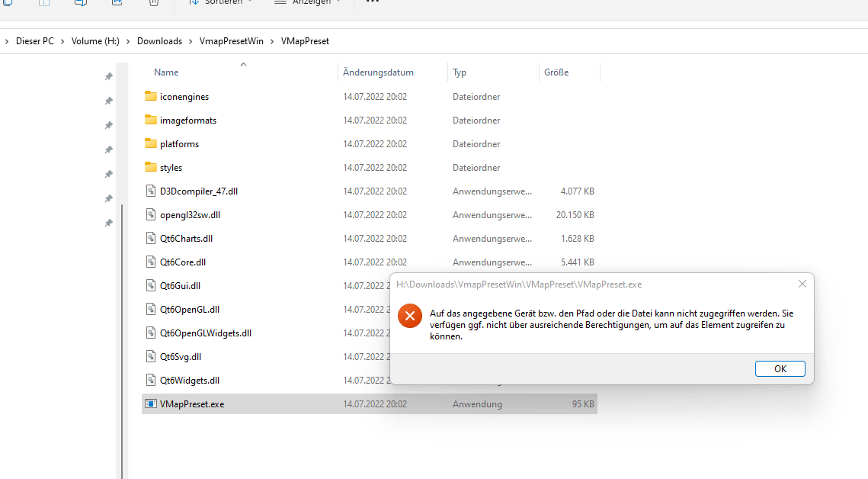Click the Qt6Charts.dll file icon

(151, 238)
